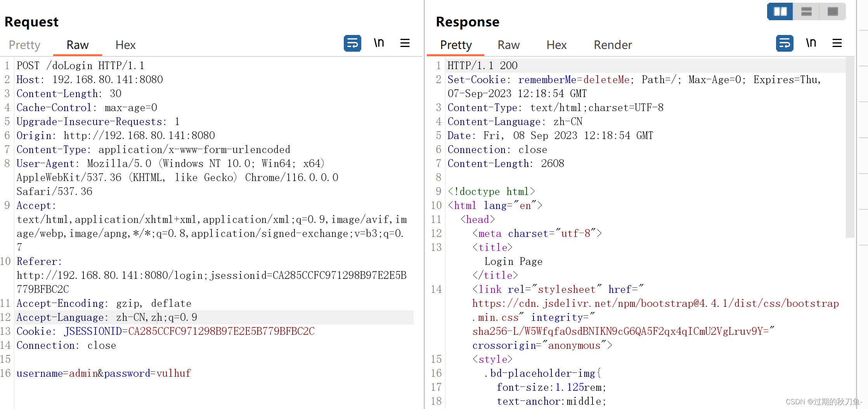Viewport: 868px width, 409px height.
Task: Switch Request view to Pretty tab
Action: coord(24,45)
